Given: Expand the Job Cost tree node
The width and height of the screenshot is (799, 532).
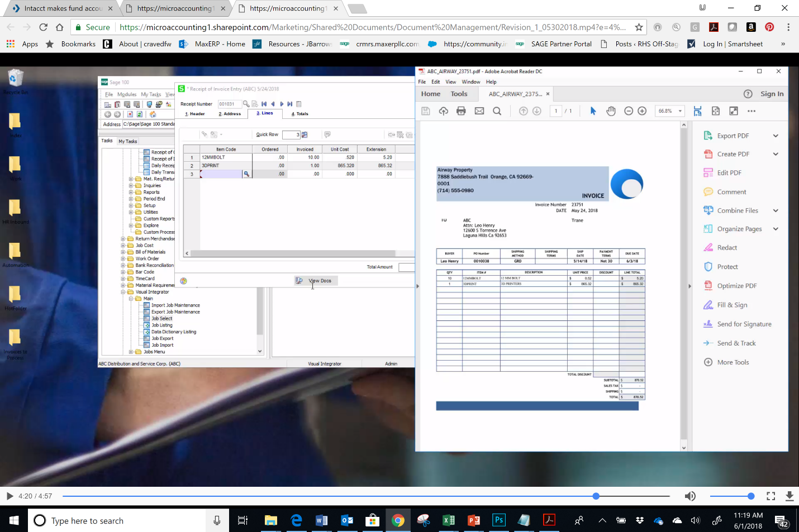Looking at the screenshot, I should 123,246.
